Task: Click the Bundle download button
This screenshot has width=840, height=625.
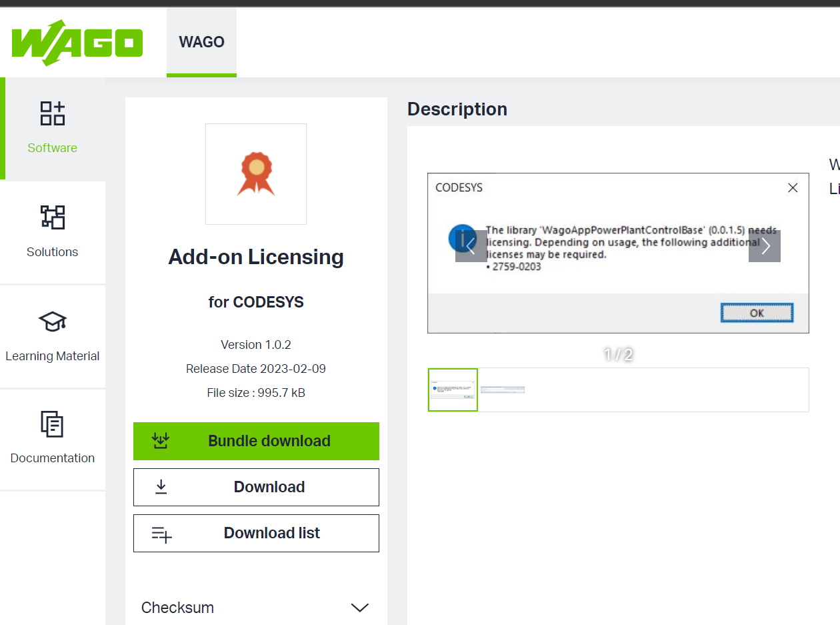Action: (256, 441)
